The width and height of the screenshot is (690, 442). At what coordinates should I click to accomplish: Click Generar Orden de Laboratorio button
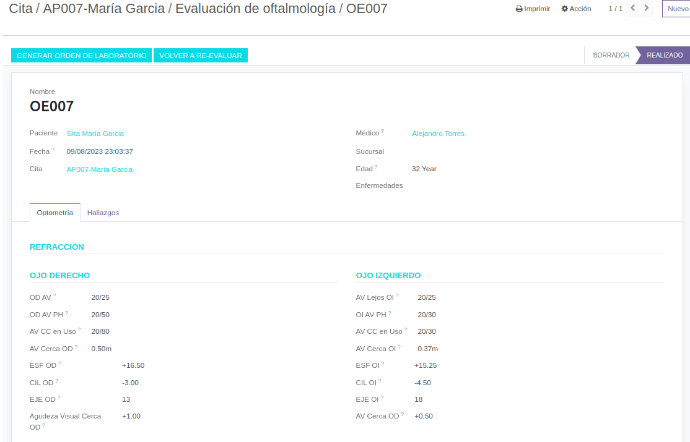tap(81, 55)
